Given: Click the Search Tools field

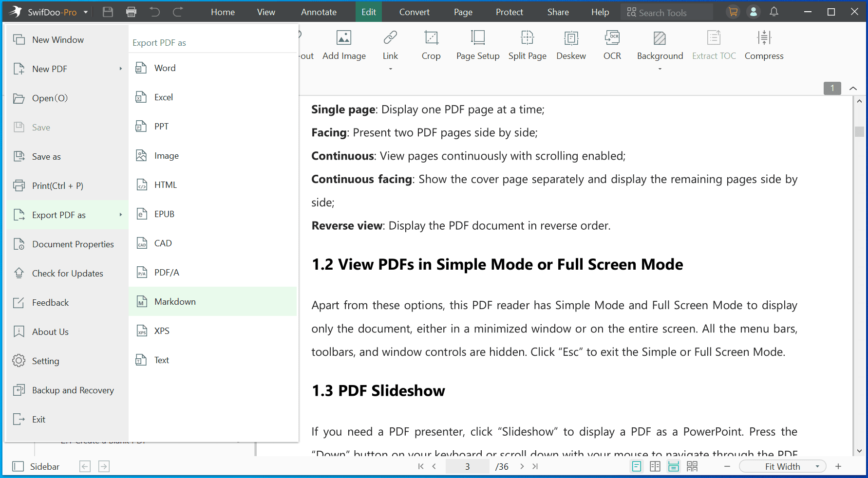Looking at the screenshot, I should tap(667, 12).
